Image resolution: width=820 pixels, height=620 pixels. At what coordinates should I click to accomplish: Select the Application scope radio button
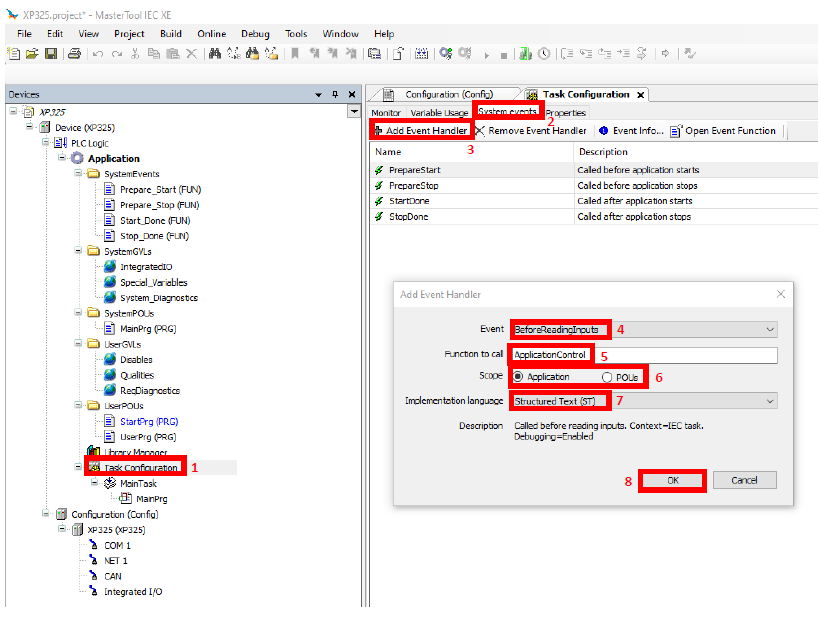(x=519, y=377)
